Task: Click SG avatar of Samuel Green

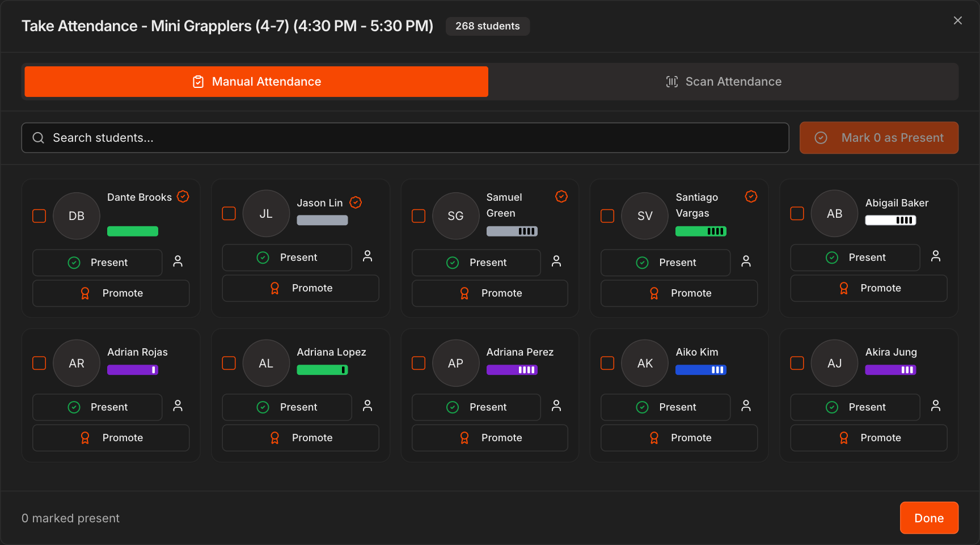Action: [455, 216]
